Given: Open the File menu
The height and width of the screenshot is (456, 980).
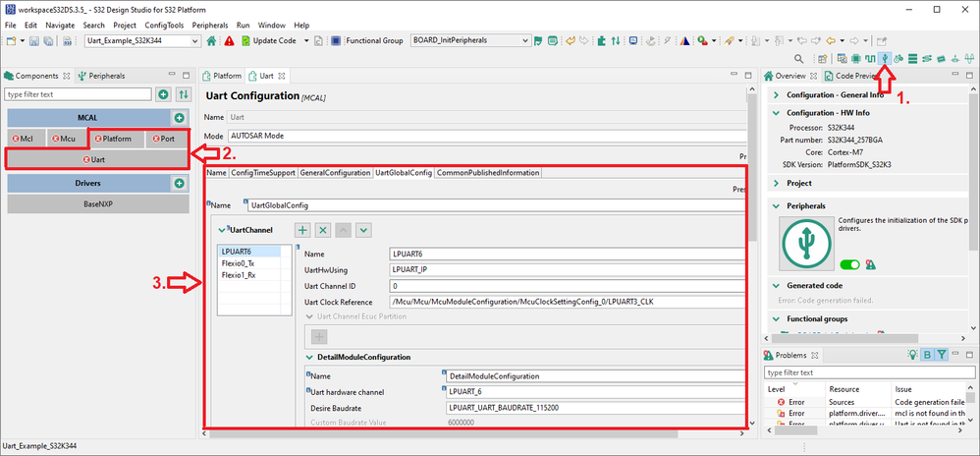Looking at the screenshot, I should [11, 26].
